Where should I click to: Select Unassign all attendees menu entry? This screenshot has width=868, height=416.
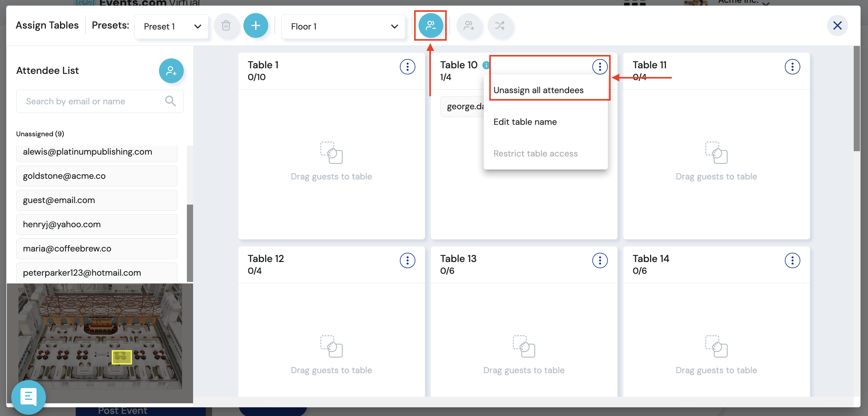coord(538,90)
